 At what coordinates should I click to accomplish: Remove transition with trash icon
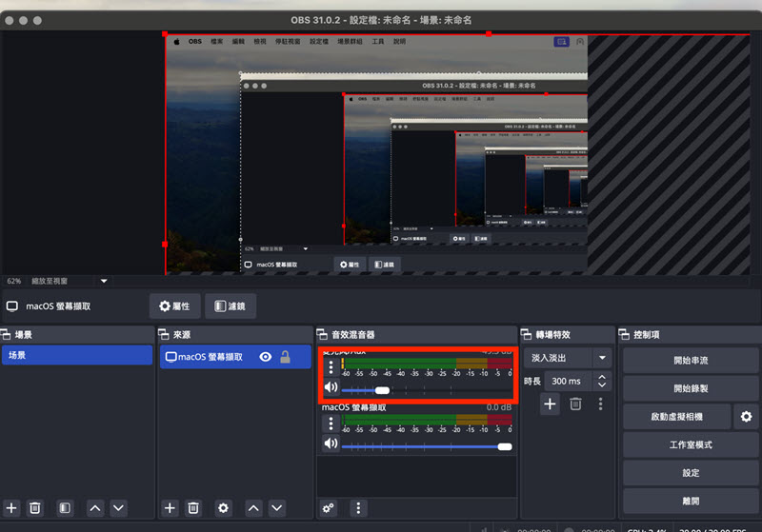click(575, 404)
